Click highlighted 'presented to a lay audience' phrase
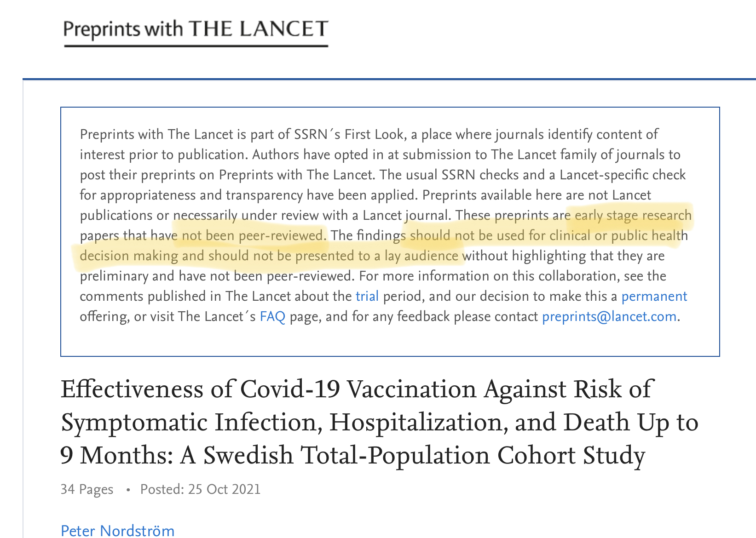756x538 pixels. (376, 256)
